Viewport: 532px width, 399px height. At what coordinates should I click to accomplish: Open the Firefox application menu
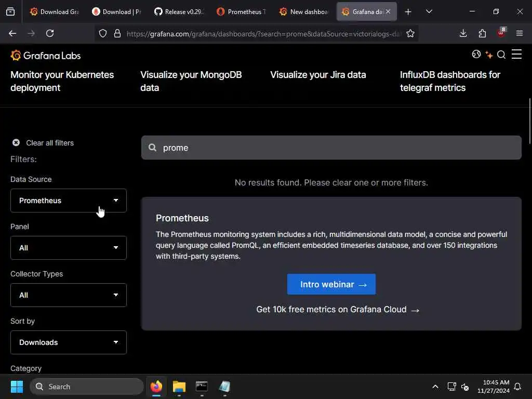tap(520, 33)
